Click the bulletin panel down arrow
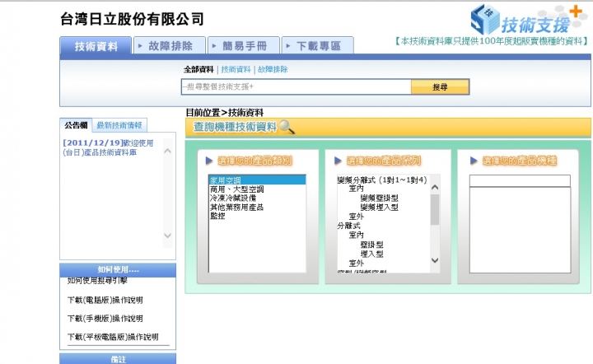593x364 pixels. pos(168,235)
